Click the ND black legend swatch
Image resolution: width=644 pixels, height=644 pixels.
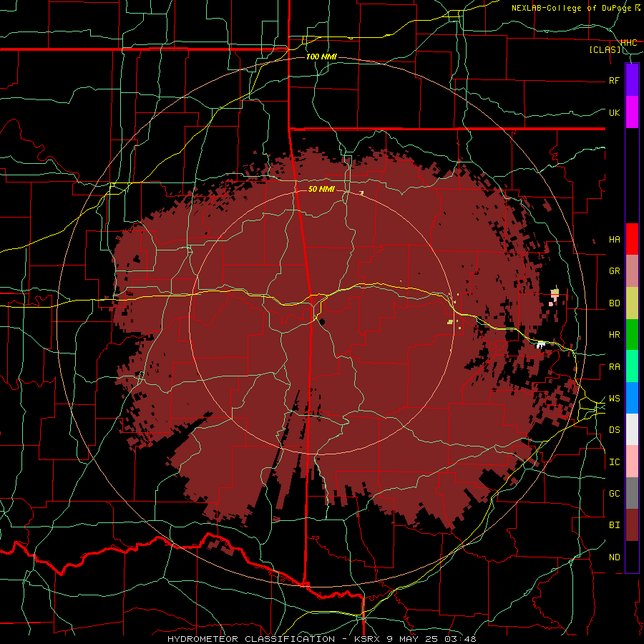tap(632, 557)
